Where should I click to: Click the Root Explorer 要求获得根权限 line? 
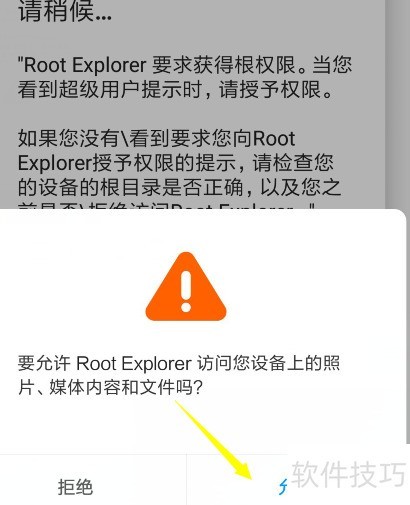click(185, 65)
